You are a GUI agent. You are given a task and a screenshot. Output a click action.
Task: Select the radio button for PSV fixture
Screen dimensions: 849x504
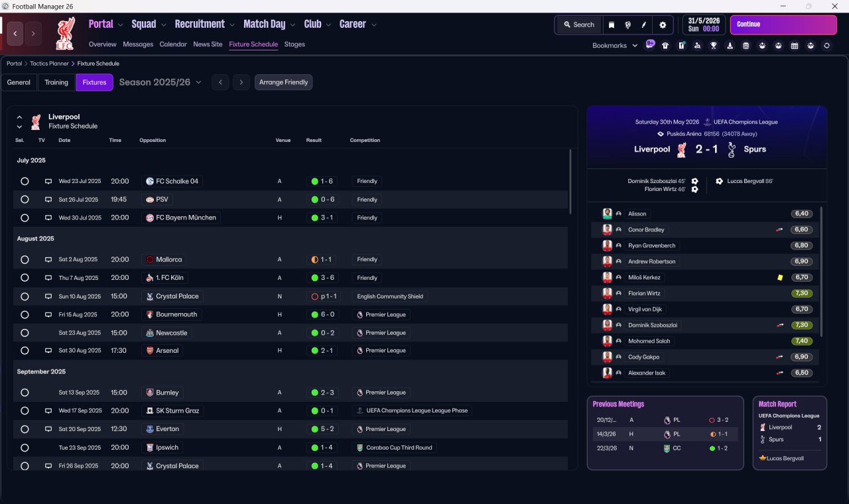click(25, 200)
